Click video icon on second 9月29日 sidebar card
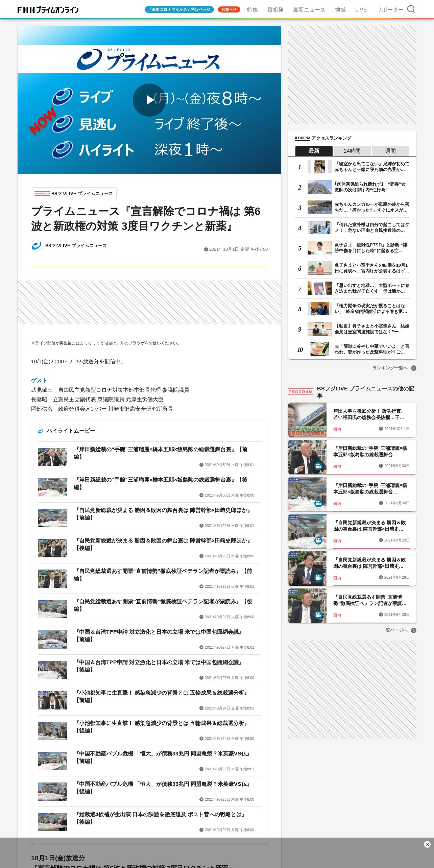This screenshot has height=868, width=434. click(318, 578)
